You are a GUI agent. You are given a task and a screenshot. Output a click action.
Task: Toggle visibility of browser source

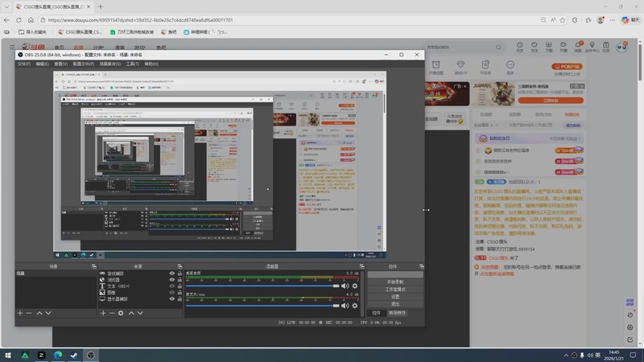pyautogui.click(x=172, y=279)
